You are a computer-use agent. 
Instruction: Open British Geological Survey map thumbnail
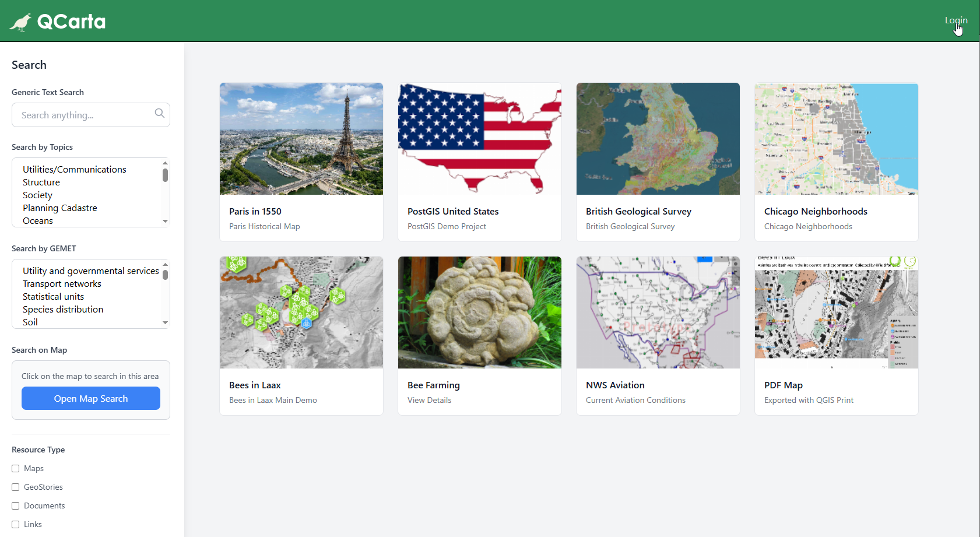click(658, 139)
